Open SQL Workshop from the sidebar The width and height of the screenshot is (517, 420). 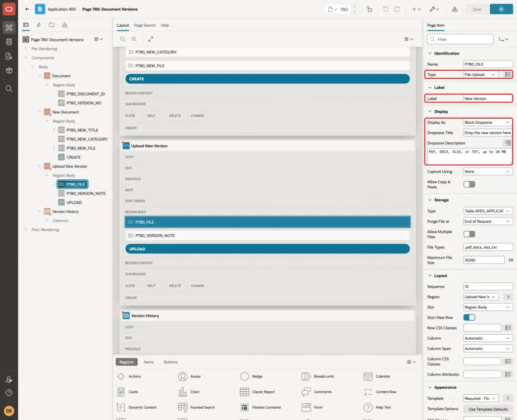tap(9, 42)
